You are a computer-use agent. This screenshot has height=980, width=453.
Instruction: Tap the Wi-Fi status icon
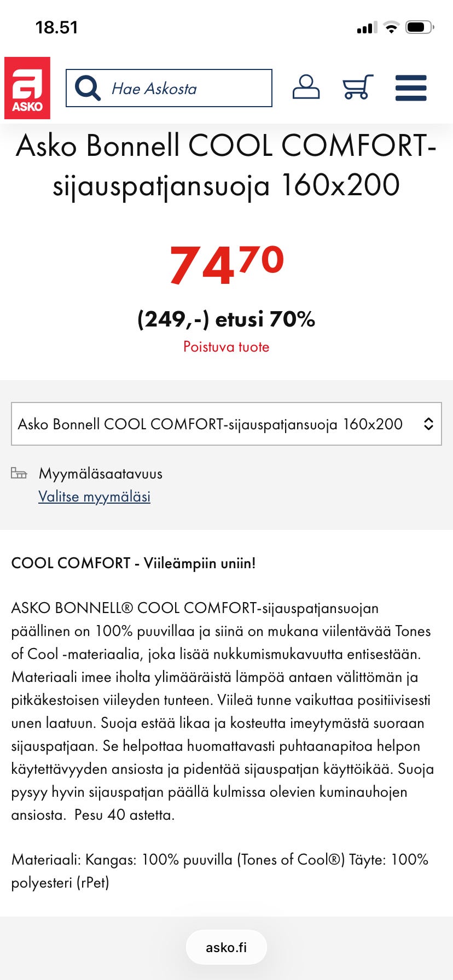click(x=391, y=27)
